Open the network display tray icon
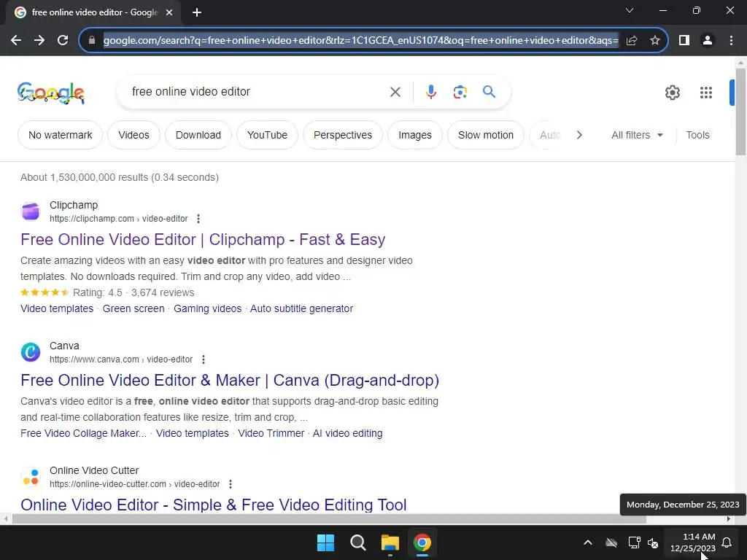 pos(634,542)
